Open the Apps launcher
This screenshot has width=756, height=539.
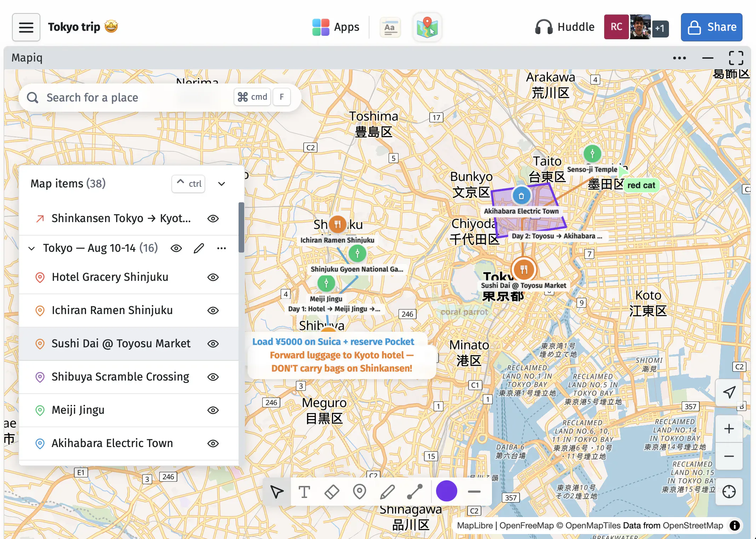pos(336,27)
